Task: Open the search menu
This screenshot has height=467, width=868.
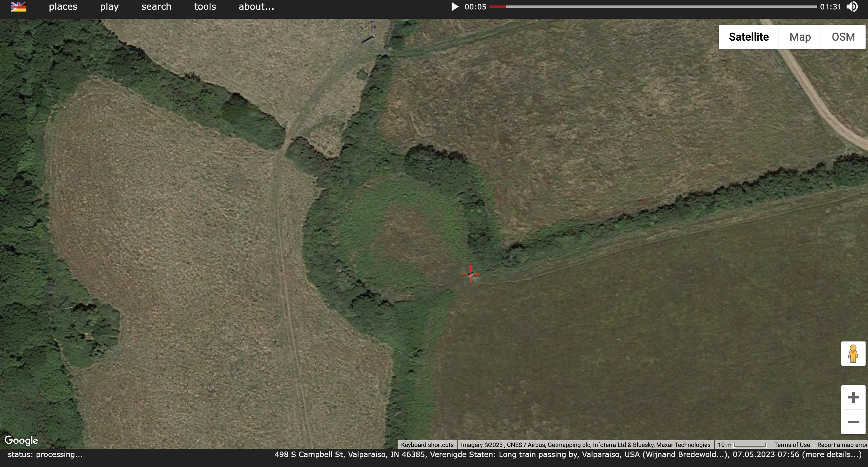Action: [x=156, y=7]
